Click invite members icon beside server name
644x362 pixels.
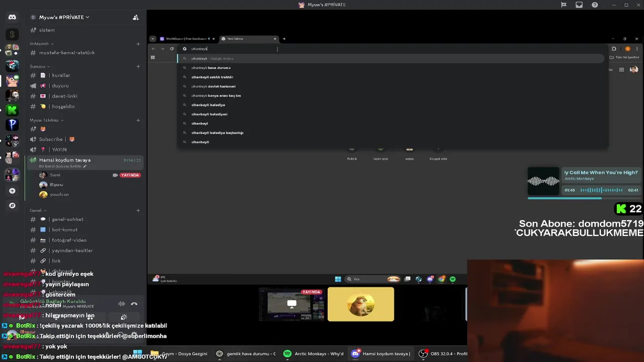136,17
